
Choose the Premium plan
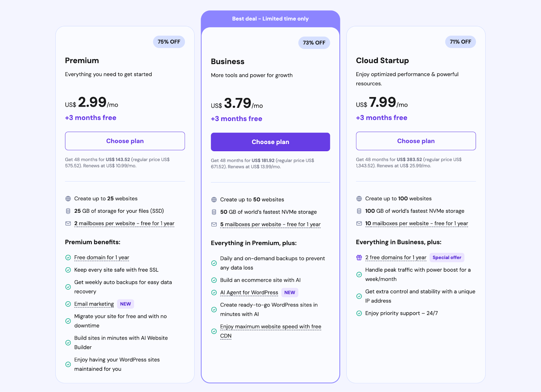pyautogui.click(x=125, y=141)
